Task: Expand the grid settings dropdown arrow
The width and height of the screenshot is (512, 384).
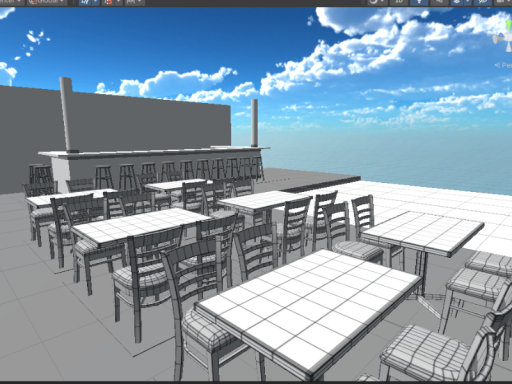Action: click(95, 2)
